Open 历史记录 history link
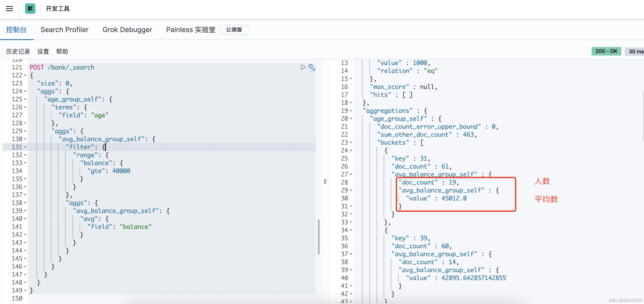This screenshot has width=644, height=304. (x=18, y=51)
